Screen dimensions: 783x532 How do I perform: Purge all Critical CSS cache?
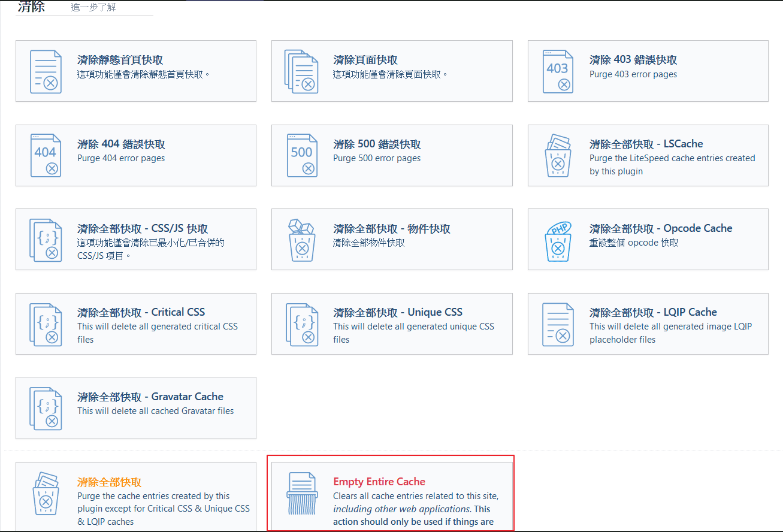click(x=141, y=312)
